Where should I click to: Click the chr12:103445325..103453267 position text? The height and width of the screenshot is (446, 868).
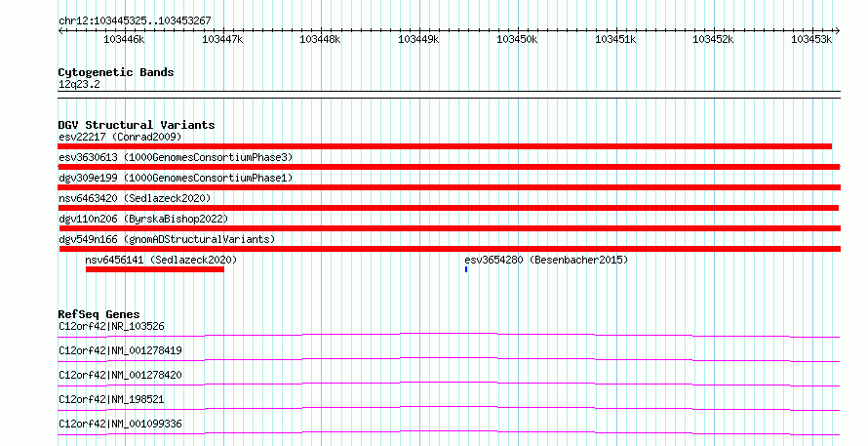(135, 21)
